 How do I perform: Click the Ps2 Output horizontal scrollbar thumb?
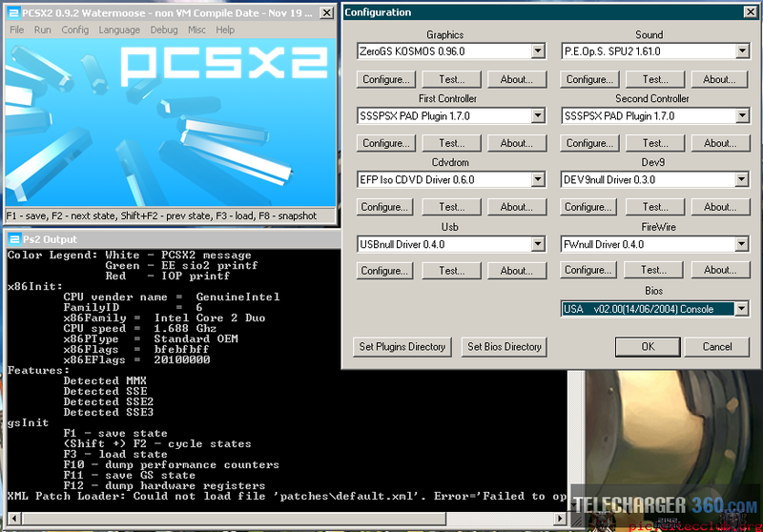pyautogui.click(x=234, y=519)
